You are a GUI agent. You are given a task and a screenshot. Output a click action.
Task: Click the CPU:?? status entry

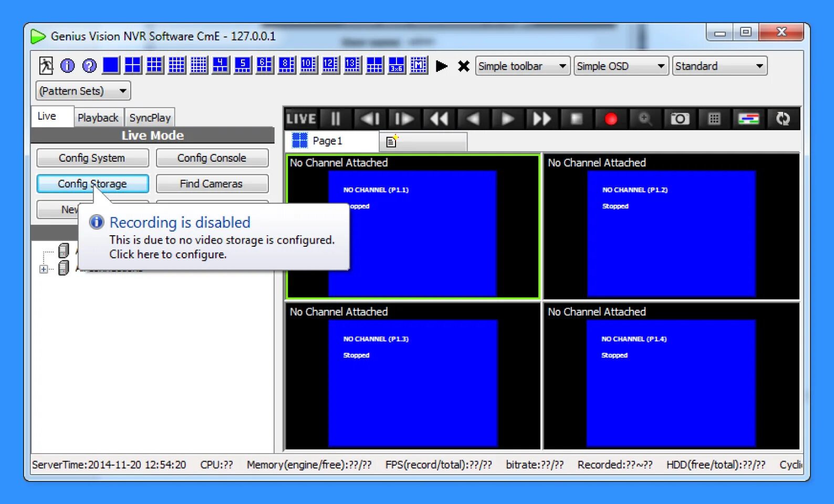[216, 465]
